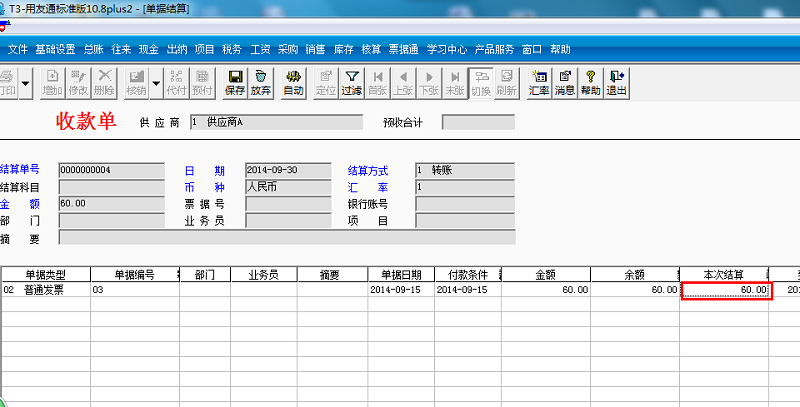Screen dimensions: 800x407
Task: Go to next record with 下张
Action: (x=430, y=83)
